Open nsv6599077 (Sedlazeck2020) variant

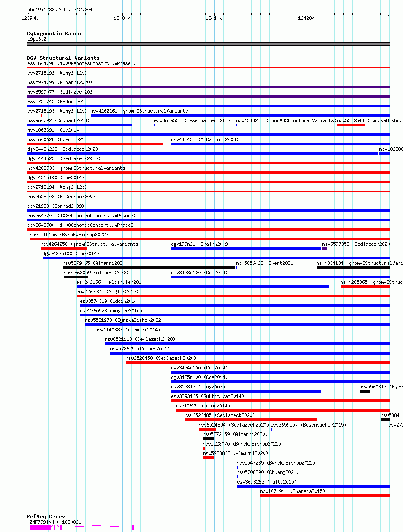[62, 92]
